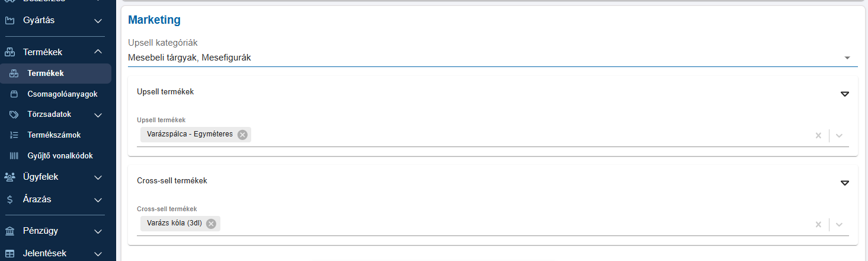
Task: Click the Gyűjtő vonalkódok barcode icon
Action: [14, 155]
